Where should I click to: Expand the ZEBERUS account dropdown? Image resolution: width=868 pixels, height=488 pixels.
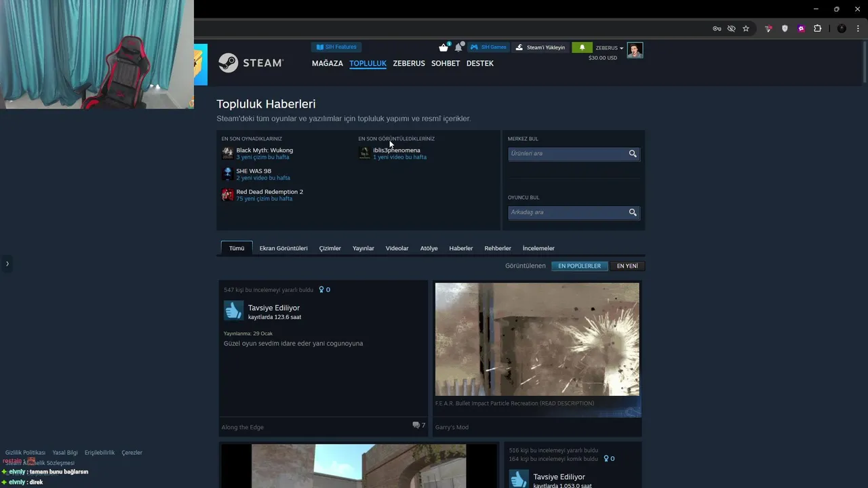[x=610, y=48]
